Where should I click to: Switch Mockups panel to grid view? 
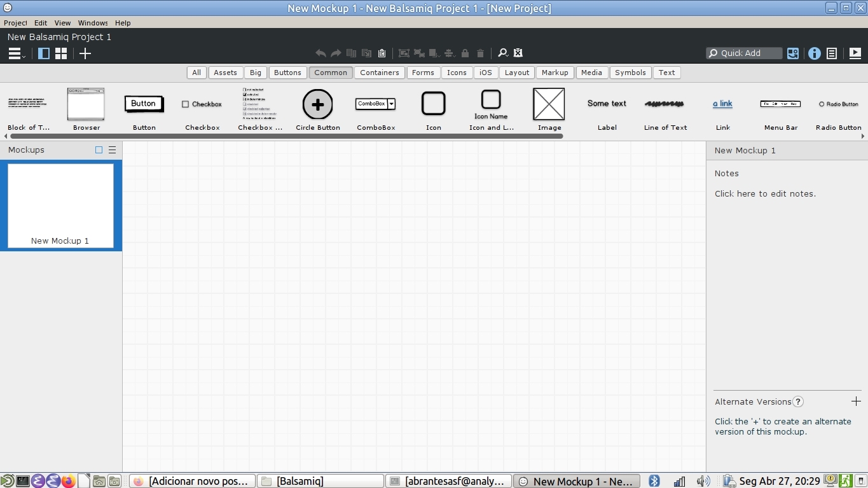[60, 53]
